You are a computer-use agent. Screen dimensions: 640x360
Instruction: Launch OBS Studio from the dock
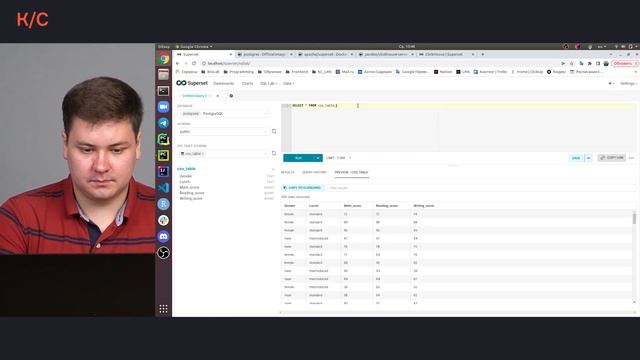[164, 253]
